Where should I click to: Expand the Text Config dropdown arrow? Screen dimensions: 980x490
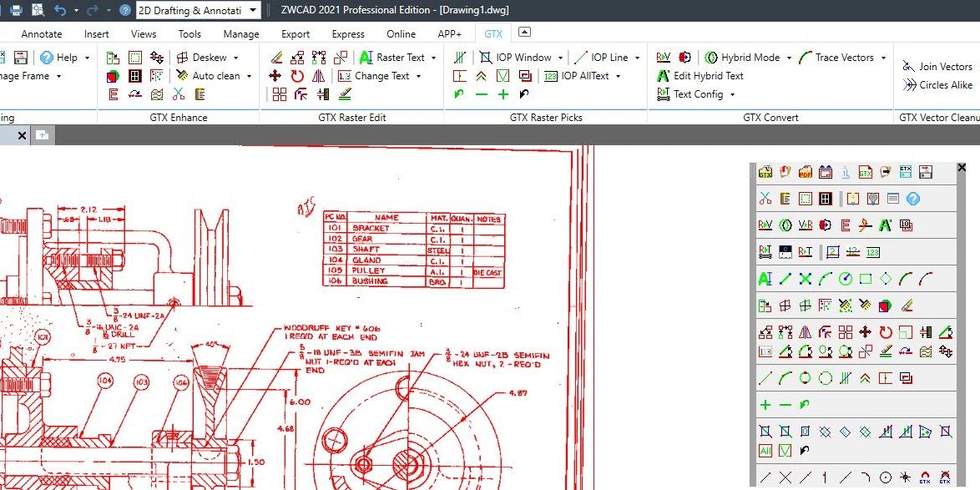click(x=732, y=95)
